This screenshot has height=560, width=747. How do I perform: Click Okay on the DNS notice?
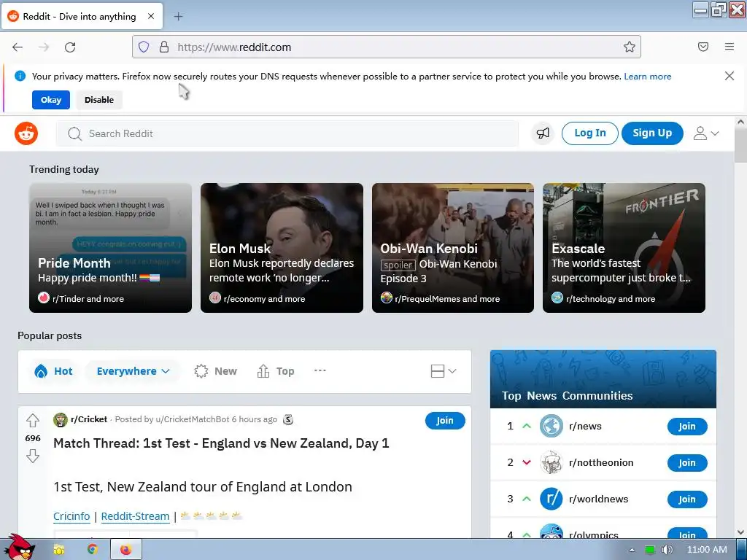tap(51, 100)
